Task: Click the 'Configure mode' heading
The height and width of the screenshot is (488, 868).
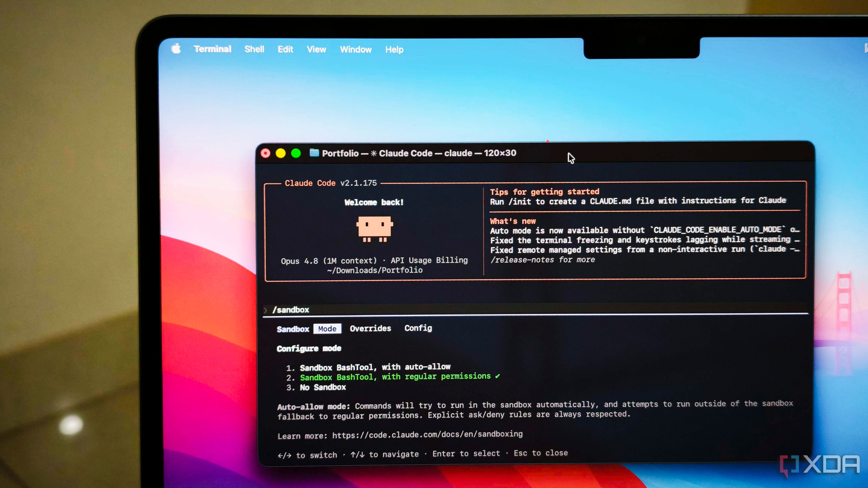Action: (309, 348)
